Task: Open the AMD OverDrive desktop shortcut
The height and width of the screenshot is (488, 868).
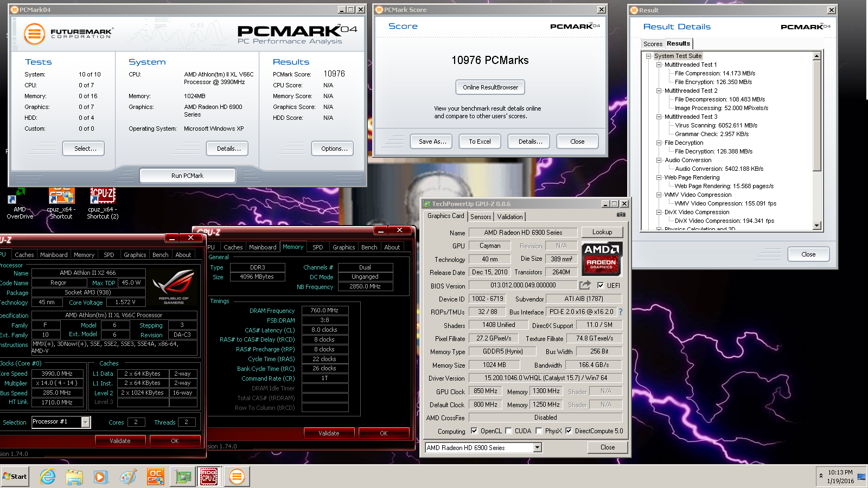Action: pos(20,204)
